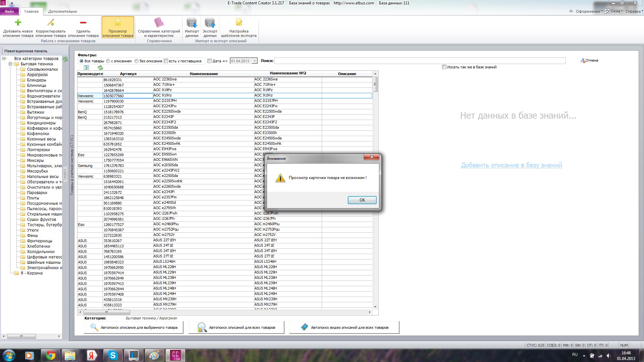Click the Товары в учетной системе (СТУС) side tab
The height and width of the screenshot is (362, 644).
coord(72,165)
